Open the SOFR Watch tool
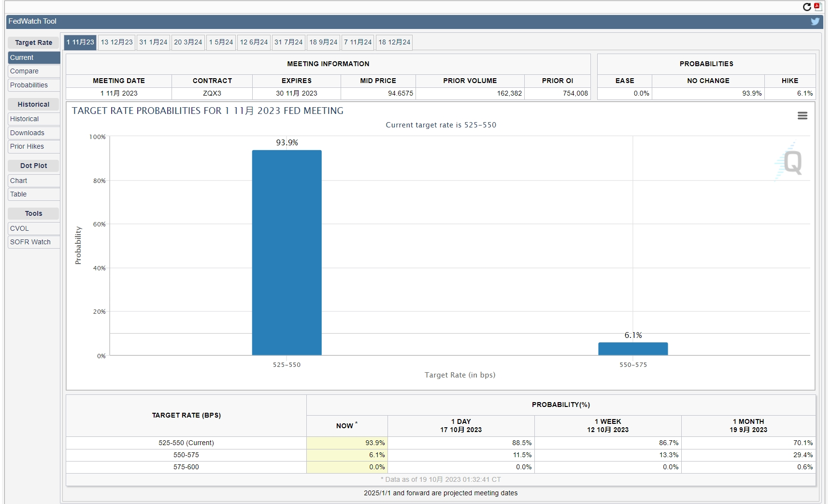 (34, 242)
